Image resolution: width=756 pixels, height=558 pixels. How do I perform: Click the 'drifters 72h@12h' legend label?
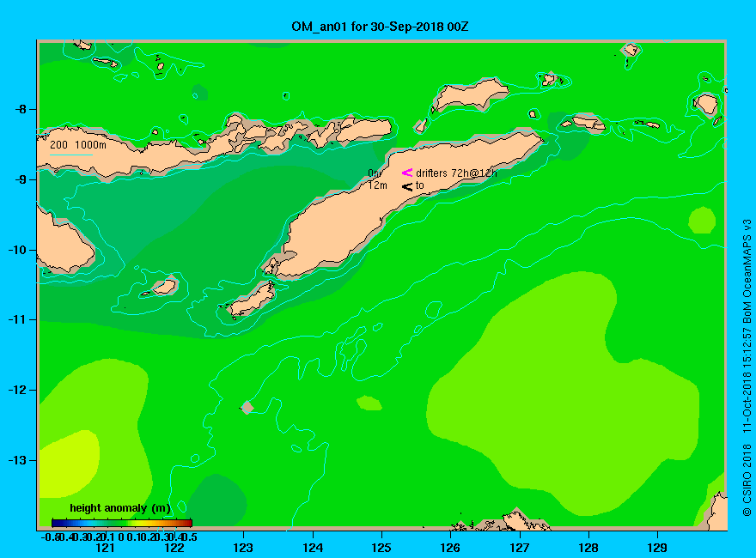click(456, 173)
